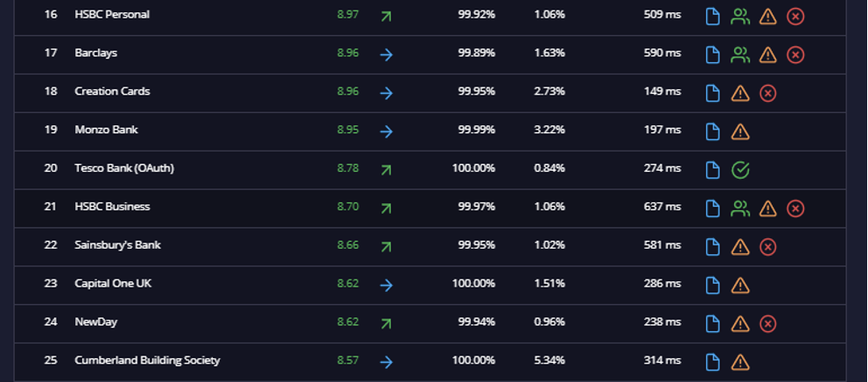The height and width of the screenshot is (382, 868).
Task: Click the NewDay response time 238 ms
Action: click(662, 322)
